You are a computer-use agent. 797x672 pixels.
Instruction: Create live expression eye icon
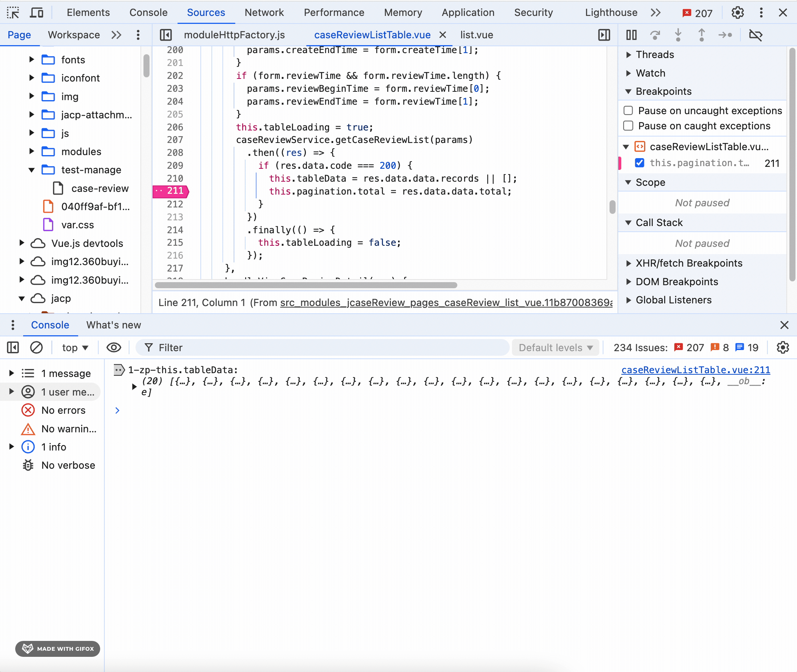pyautogui.click(x=113, y=347)
